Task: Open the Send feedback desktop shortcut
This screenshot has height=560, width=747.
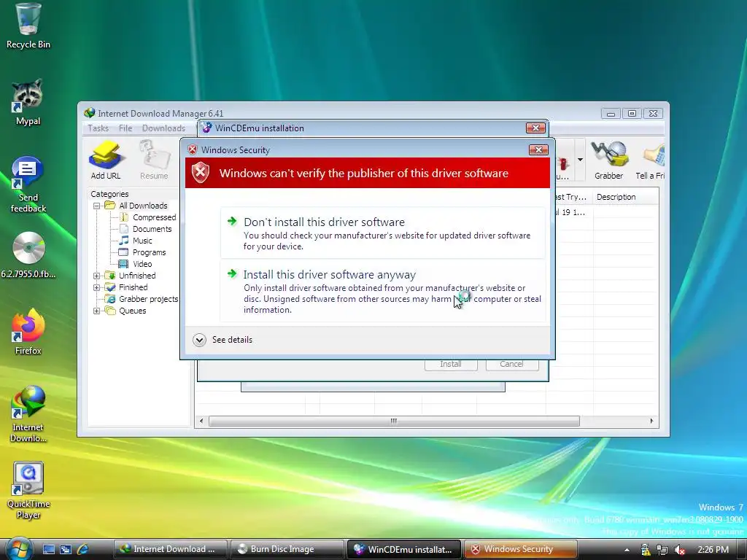Action: click(x=28, y=184)
